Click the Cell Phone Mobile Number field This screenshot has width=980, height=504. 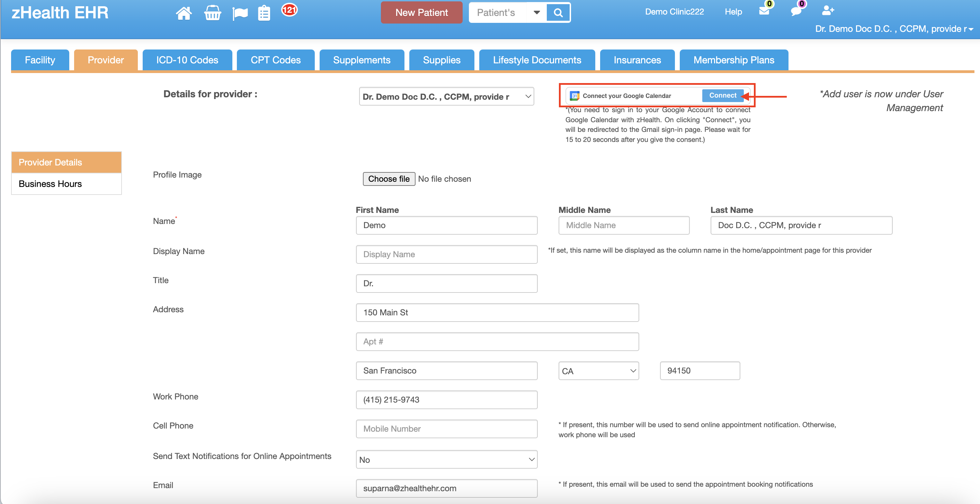pyautogui.click(x=447, y=429)
